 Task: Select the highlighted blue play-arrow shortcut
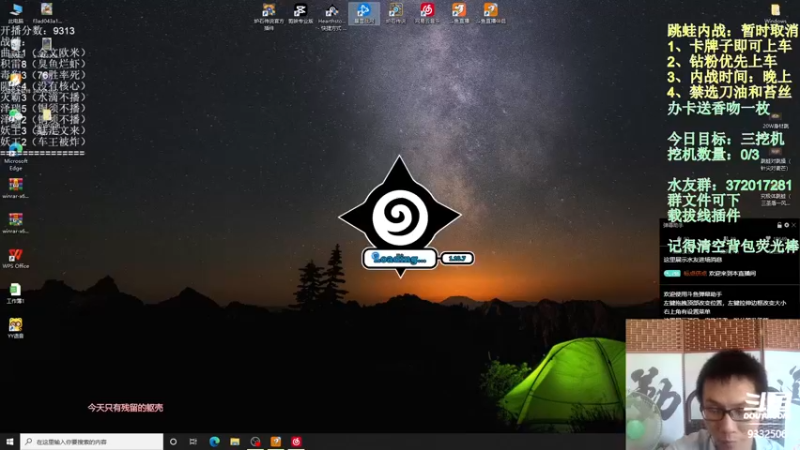(364, 13)
